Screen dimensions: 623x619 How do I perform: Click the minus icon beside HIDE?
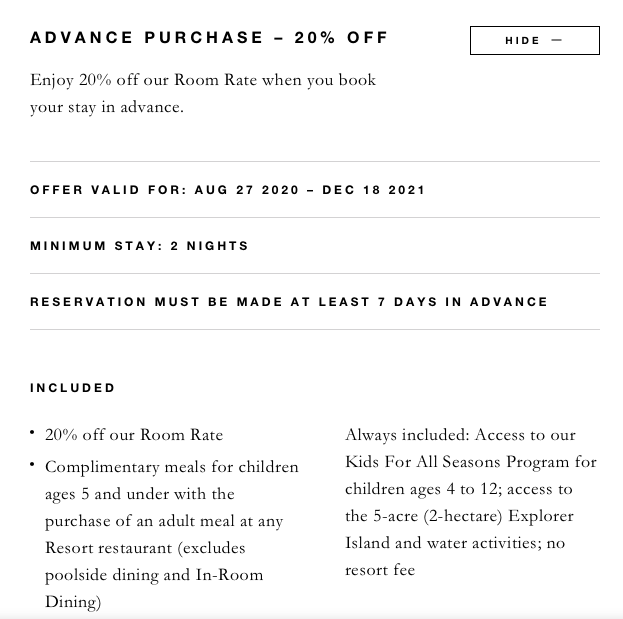tap(557, 40)
